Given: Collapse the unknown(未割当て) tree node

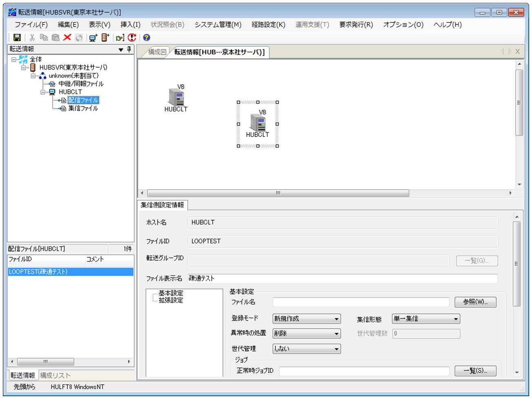Looking at the screenshot, I should point(33,76).
